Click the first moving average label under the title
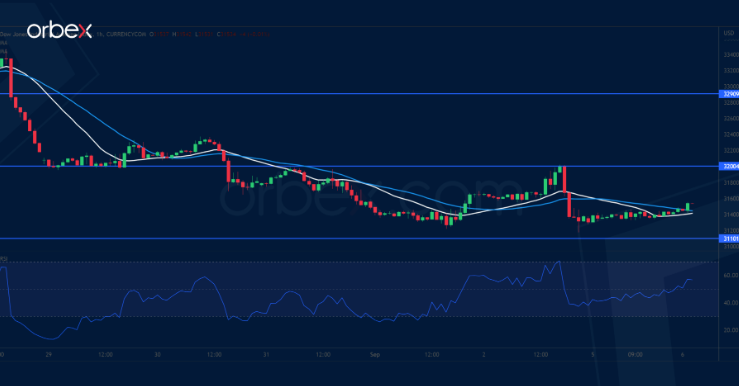The height and width of the screenshot is (386, 739). point(4,43)
